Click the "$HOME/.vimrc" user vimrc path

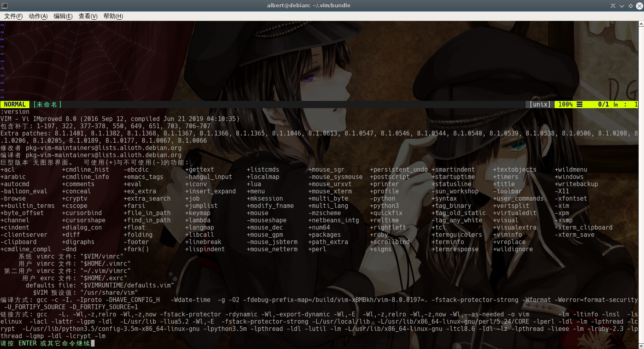point(105,264)
